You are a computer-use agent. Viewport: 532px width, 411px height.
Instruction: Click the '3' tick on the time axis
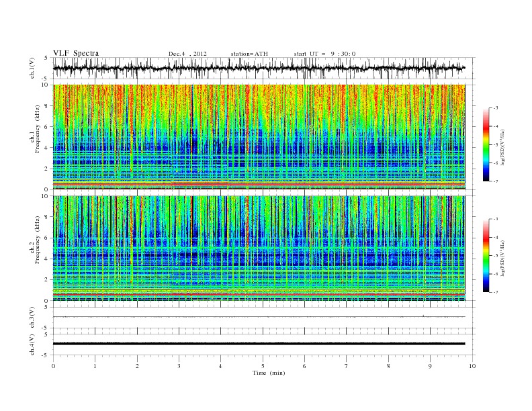coord(179,366)
